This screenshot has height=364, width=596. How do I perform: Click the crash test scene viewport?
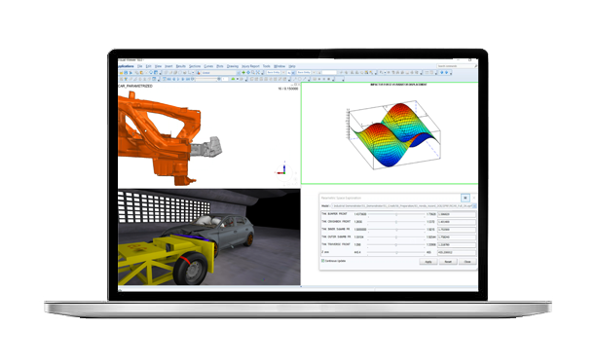(x=209, y=237)
